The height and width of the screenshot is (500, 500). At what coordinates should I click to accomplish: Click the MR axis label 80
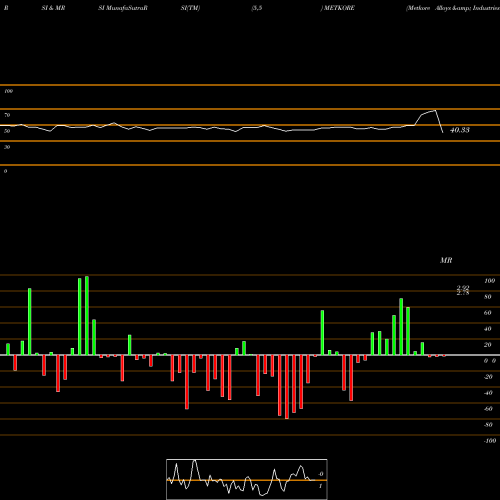488,297
